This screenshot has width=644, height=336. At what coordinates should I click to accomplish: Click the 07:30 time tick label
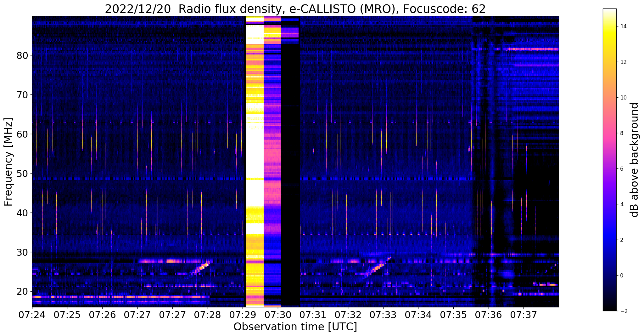[x=278, y=315]
